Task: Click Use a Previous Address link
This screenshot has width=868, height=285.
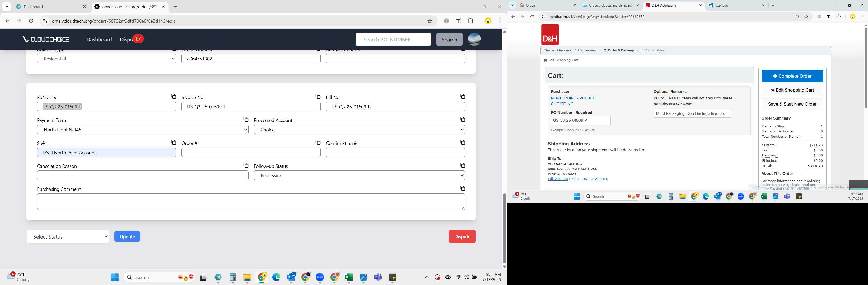Action: [x=589, y=179]
